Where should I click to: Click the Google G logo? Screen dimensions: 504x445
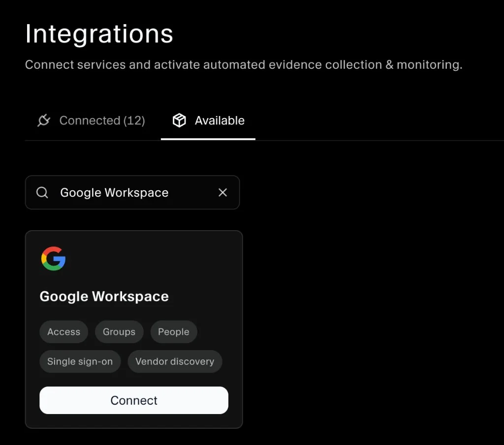pyautogui.click(x=53, y=259)
